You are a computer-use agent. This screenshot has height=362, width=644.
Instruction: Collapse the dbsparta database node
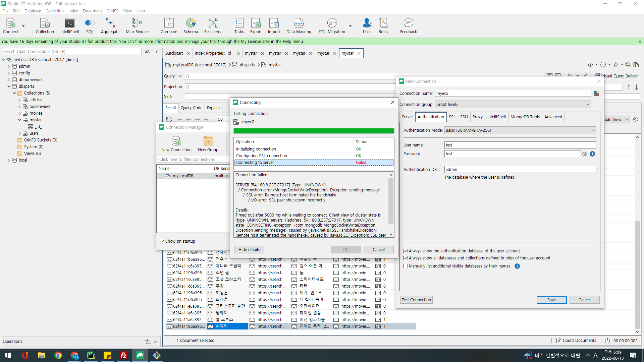(9, 86)
